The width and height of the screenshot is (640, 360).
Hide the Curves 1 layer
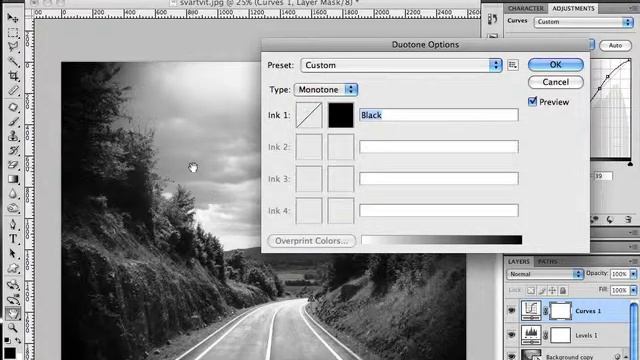[x=511, y=311]
